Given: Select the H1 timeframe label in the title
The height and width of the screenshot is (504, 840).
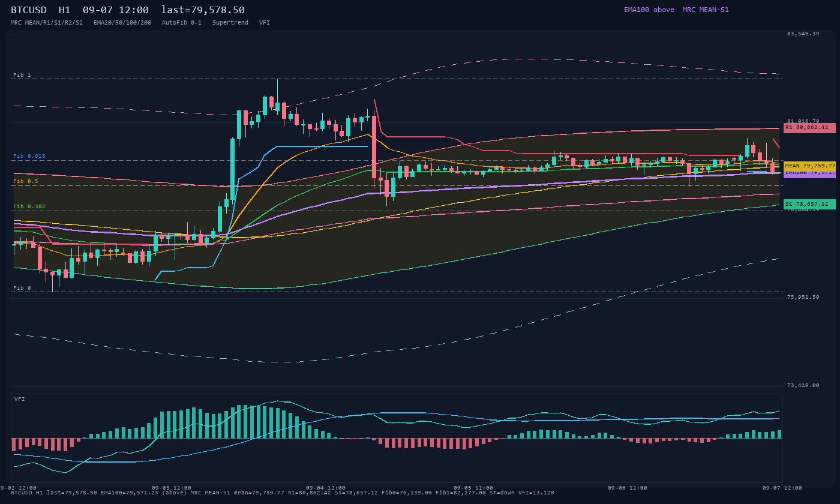Looking at the screenshot, I should [x=65, y=10].
